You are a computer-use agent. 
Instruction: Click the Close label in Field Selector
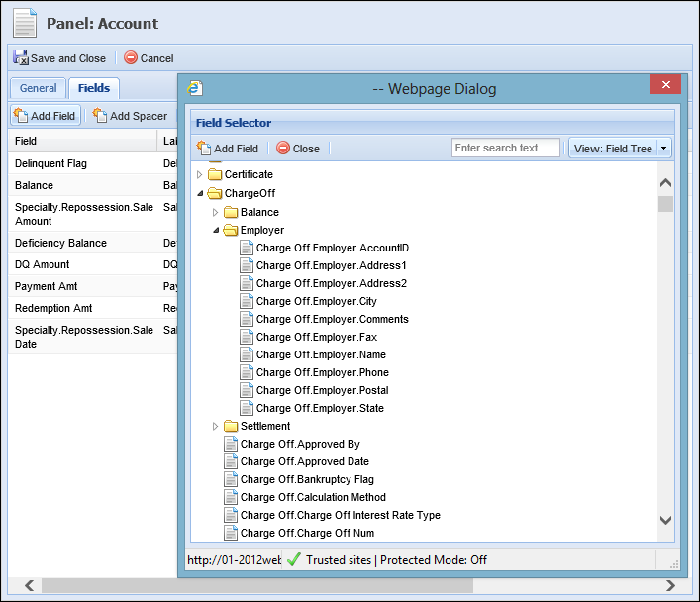(306, 149)
